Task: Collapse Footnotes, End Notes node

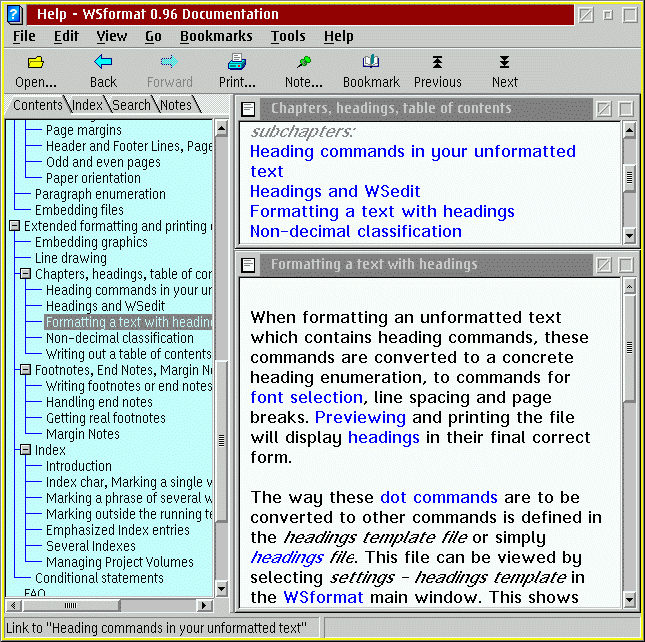Action: pos(26,370)
